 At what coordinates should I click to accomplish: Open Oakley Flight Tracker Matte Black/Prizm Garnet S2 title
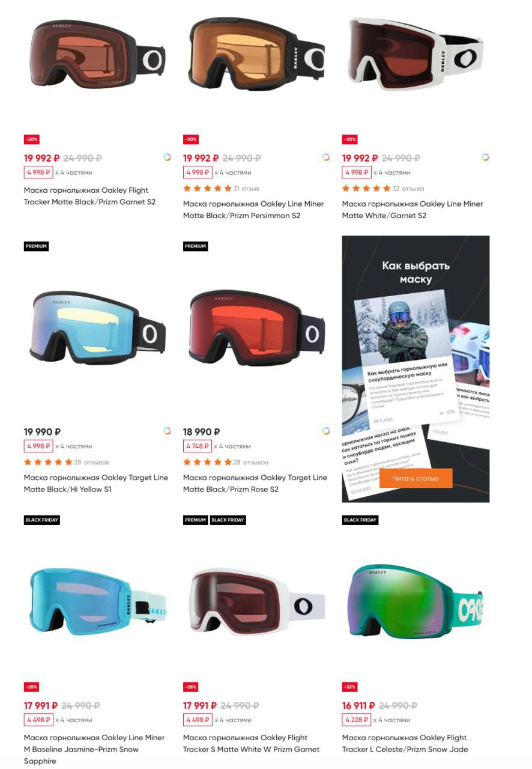coord(90,196)
